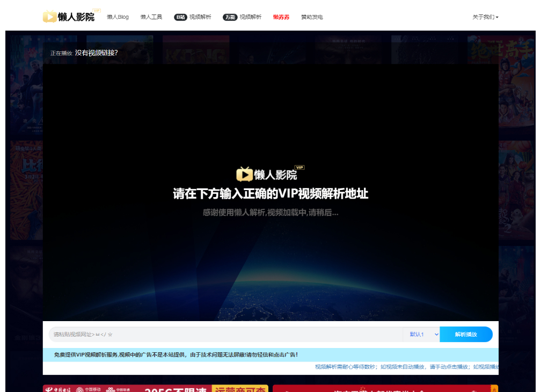This screenshot has height=392, width=548.
Task: Open the 懒人Blog menu item
Action: click(118, 17)
